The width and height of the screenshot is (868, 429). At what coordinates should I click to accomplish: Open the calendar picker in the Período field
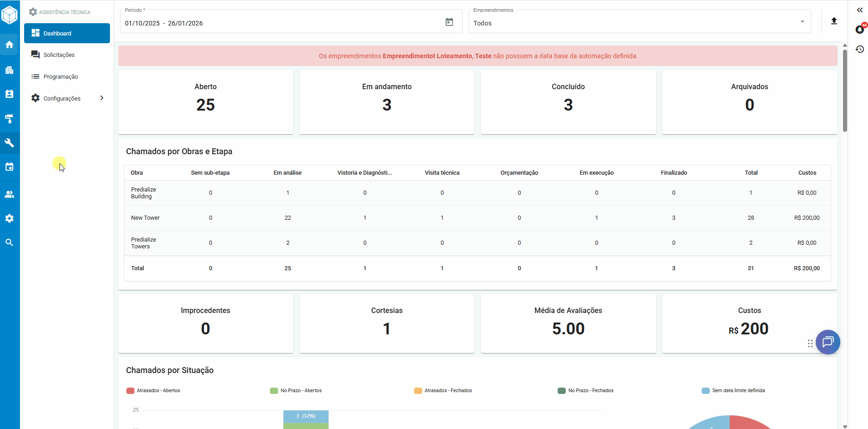pos(449,22)
